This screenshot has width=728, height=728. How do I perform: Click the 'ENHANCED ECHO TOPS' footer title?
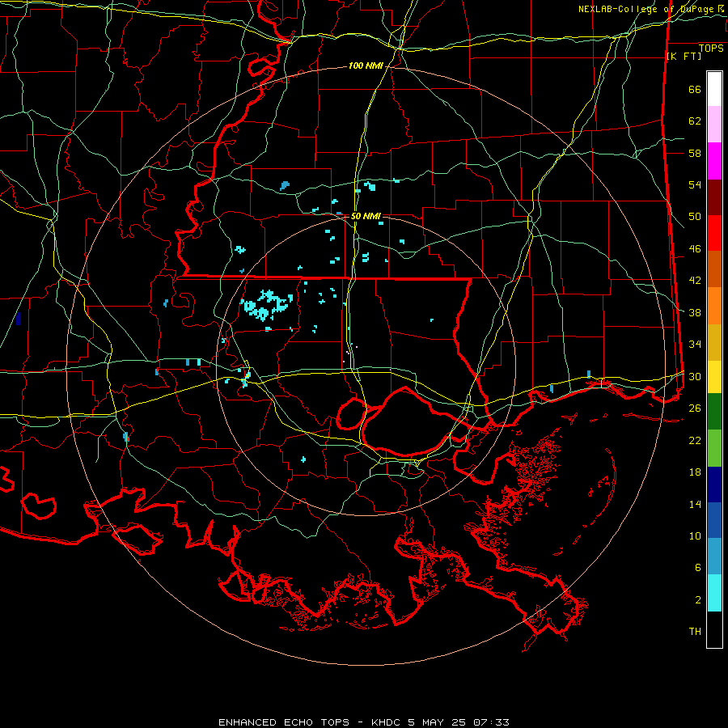point(284,722)
